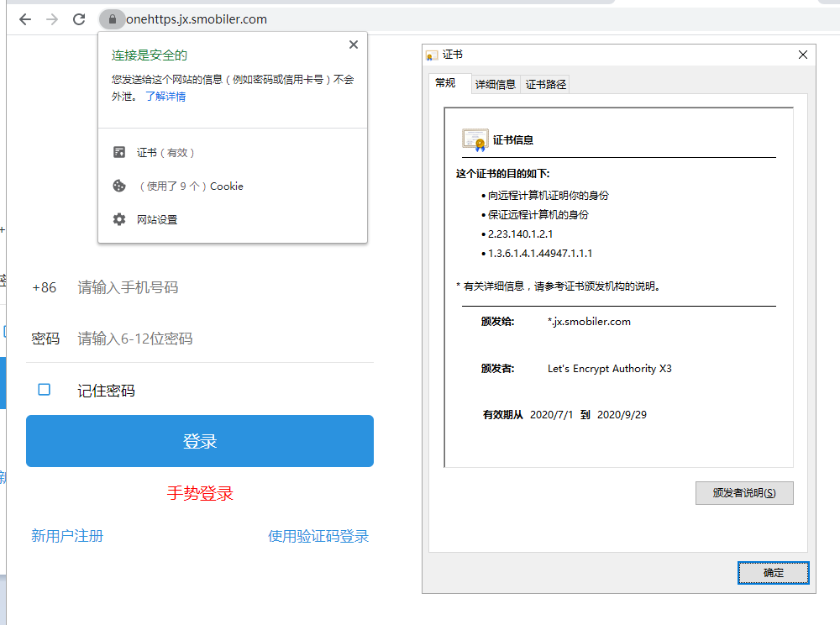Open 证书（有效）entry
Screen dimensions: 840x625
pyautogui.click(x=232, y=153)
